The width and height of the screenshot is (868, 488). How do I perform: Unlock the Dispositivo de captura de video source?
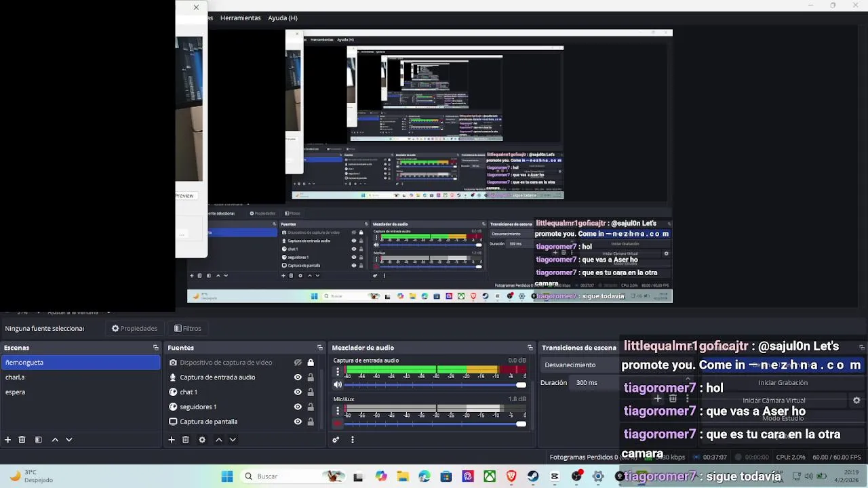click(311, 363)
